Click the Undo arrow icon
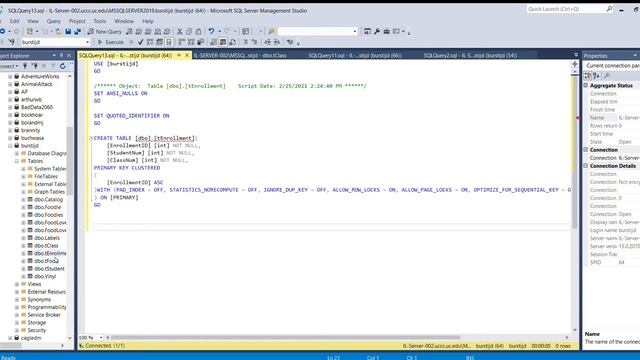The width and height of the screenshot is (640, 360). (x=211, y=31)
